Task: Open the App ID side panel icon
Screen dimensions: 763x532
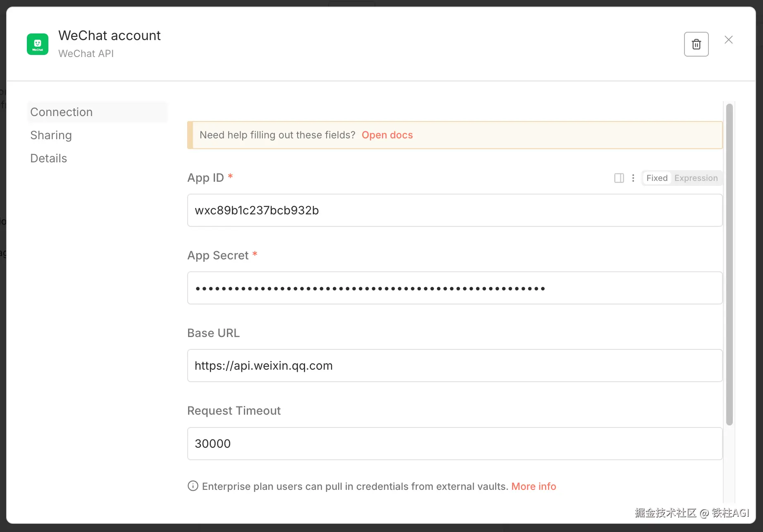Action: pyautogui.click(x=619, y=178)
